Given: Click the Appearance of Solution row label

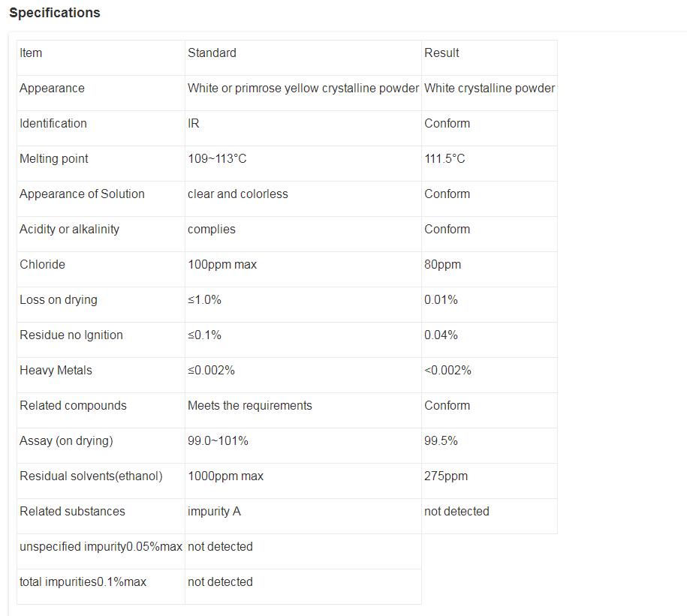Looking at the screenshot, I should [x=82, y=194].
